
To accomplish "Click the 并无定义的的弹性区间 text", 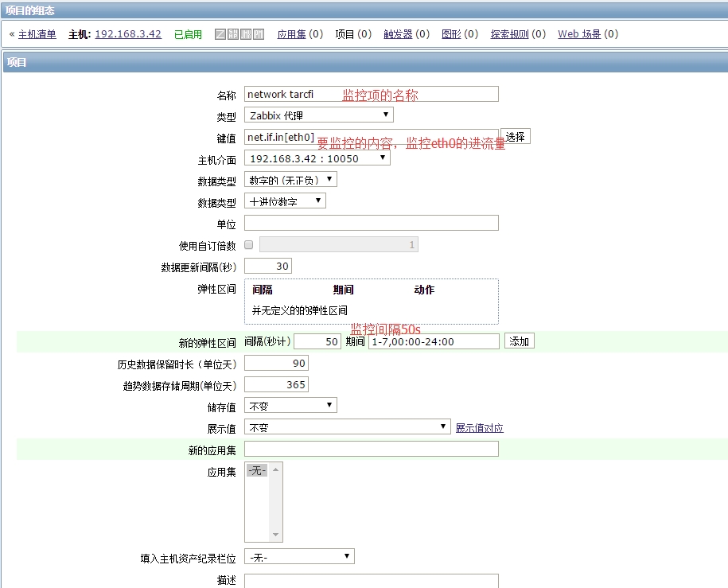I will (x=300, y=310).
